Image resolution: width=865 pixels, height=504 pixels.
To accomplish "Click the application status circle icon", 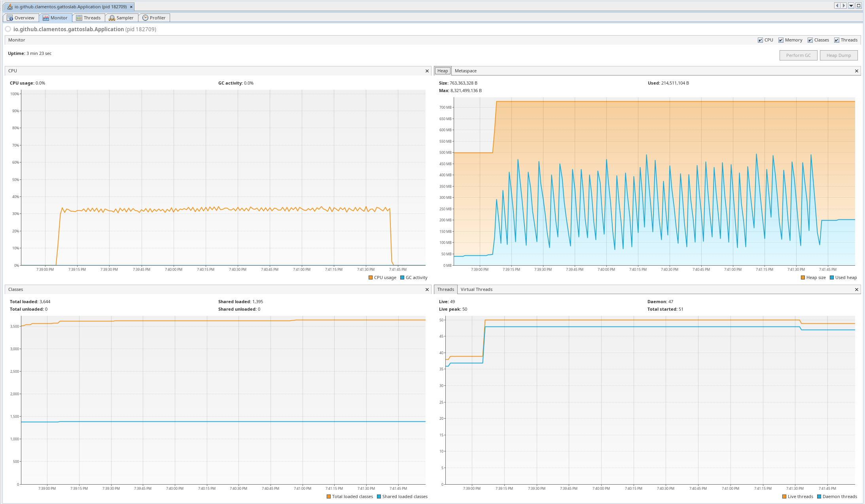I will pyautogui.click(x=8, y=29).
